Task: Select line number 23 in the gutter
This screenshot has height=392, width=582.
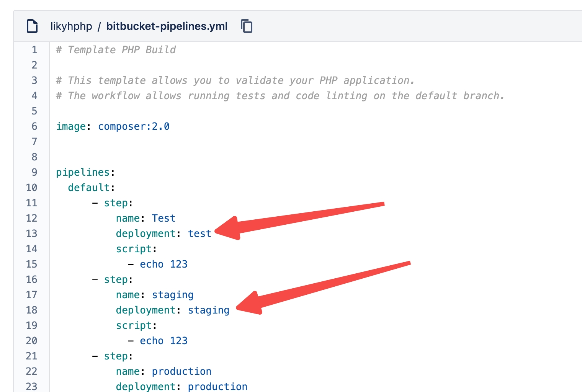Action: (x=32, y=386)
